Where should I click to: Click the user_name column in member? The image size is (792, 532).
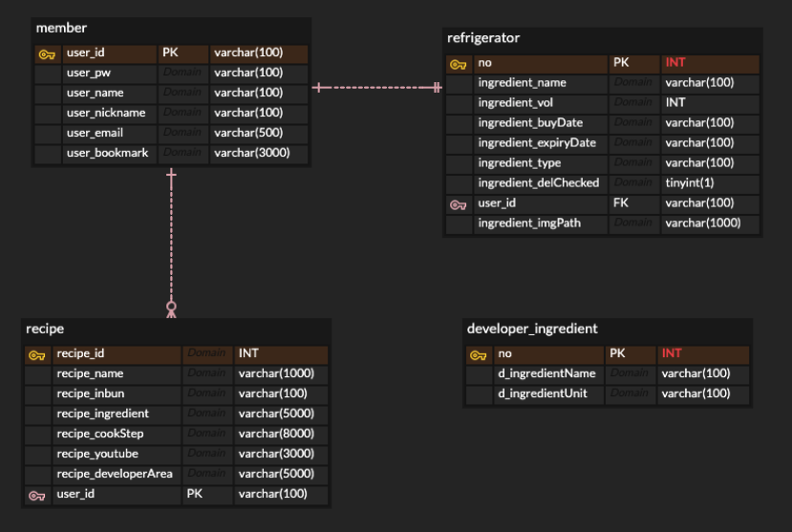pos(95,93)
